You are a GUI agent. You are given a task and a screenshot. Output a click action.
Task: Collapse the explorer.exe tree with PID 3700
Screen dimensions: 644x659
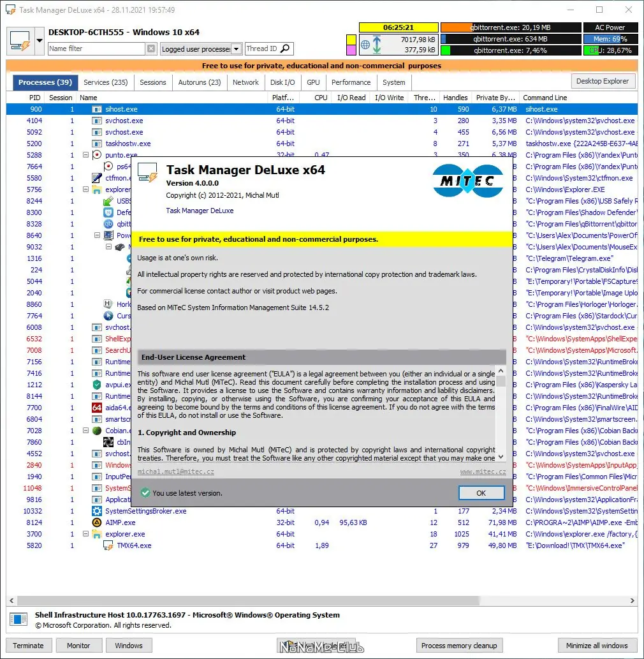[x=85, y=534]
